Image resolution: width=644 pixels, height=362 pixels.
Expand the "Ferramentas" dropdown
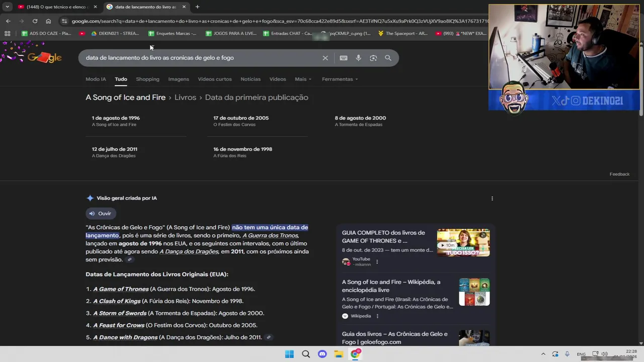(x=340, y=79)
